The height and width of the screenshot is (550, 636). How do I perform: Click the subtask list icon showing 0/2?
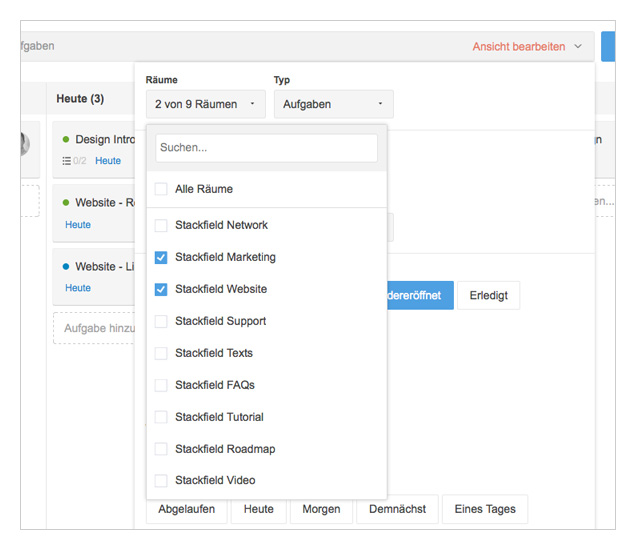[67, 161]
